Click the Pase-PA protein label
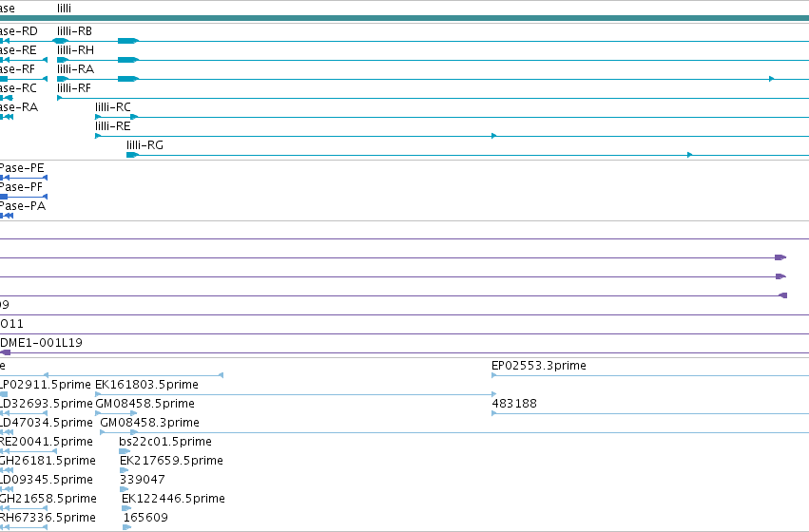The image size is (809, 532). [23, 206]
